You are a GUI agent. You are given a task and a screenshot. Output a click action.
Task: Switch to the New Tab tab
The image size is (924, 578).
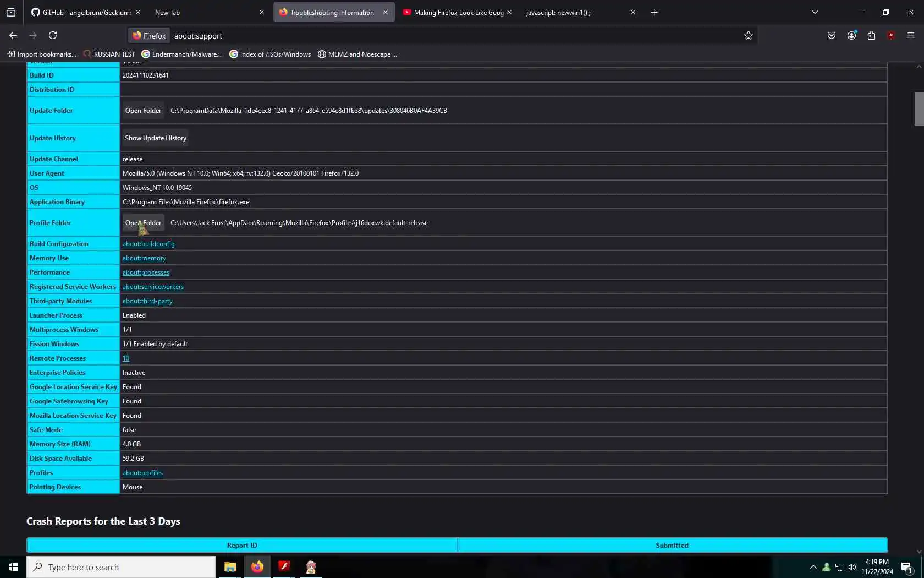pos(209,12)
